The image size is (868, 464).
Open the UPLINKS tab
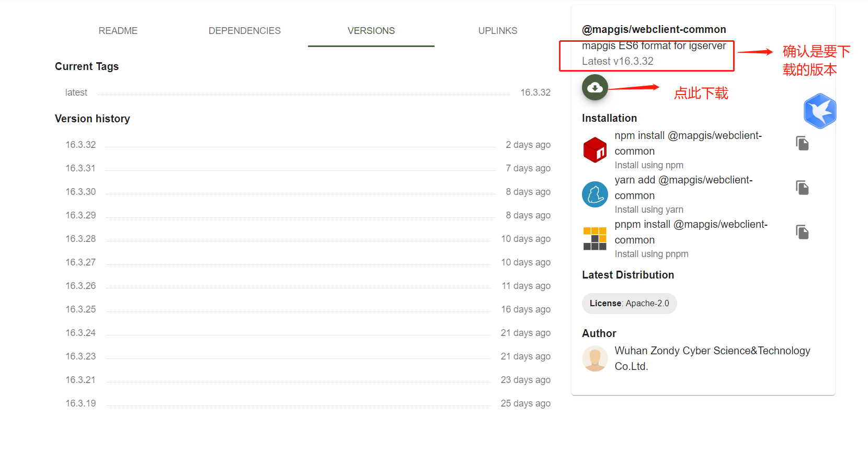pyautogui.click(x=498, y=31)
